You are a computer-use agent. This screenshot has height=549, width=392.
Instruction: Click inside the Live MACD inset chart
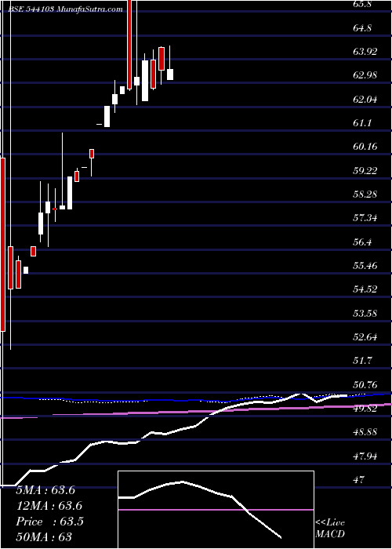pyautogui.click(x=216, y=510)
